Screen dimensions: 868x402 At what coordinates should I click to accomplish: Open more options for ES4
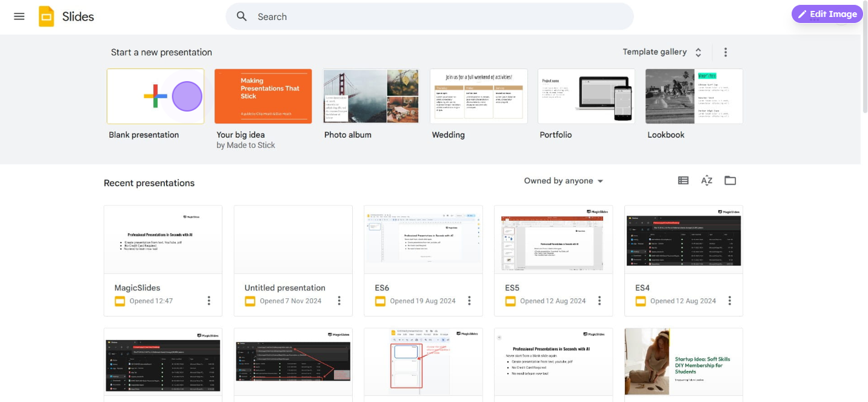(x=730, y=301)
